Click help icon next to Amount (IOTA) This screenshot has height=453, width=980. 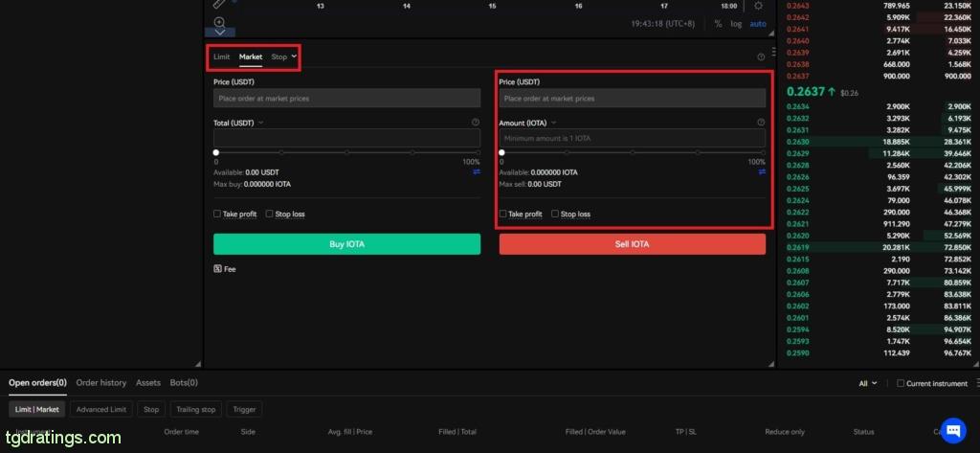[761, 123]
